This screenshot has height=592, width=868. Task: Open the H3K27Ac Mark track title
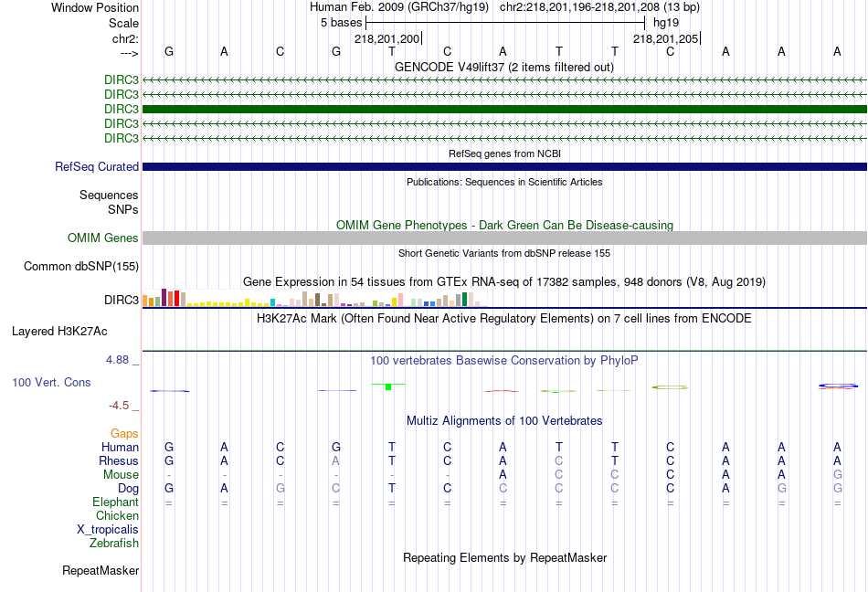[504, 318]
